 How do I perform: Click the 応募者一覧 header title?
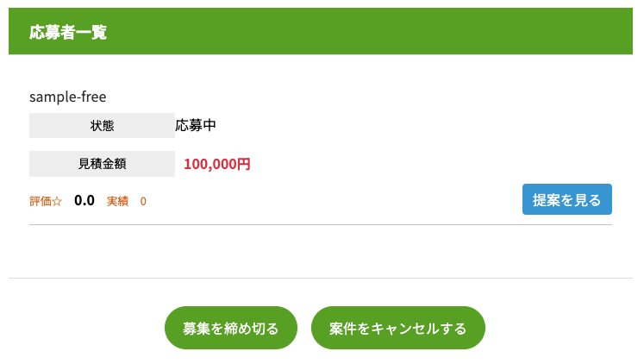tap(67, 32)
